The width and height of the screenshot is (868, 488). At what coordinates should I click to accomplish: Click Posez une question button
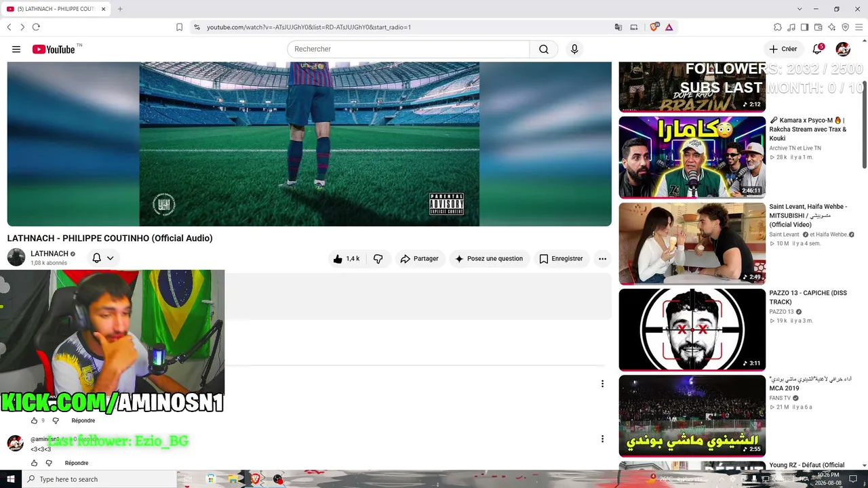[x=489, y=259]
